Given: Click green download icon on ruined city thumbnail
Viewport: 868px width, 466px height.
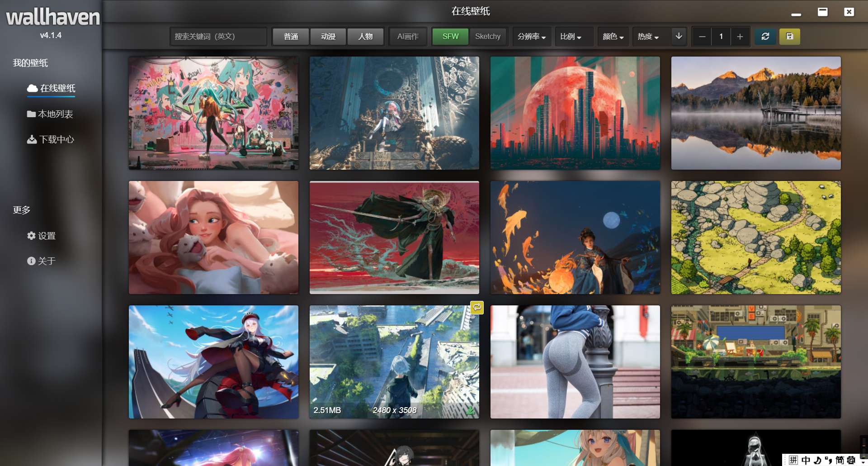Looking at the screenshot, I should pyautogui.click(x=471, y=410).
